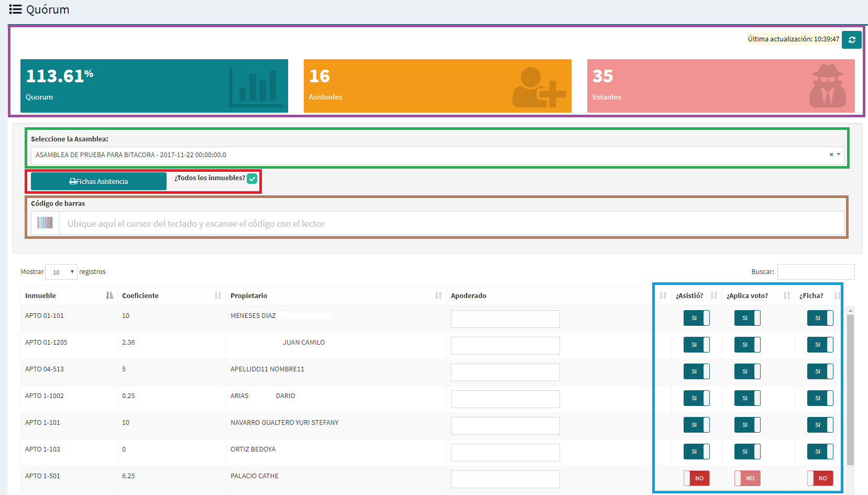Click the scrollbar up arrow
Image resolution: width=868 pixels, height=495 pixels.
tap(850, 311)
